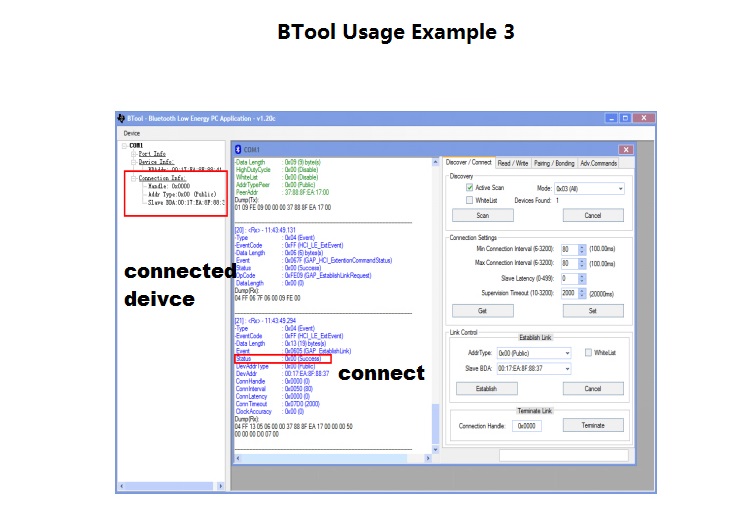Click the Max Connection Interval value field
Screen dimensions: 750x529
(x=569, y=263)
